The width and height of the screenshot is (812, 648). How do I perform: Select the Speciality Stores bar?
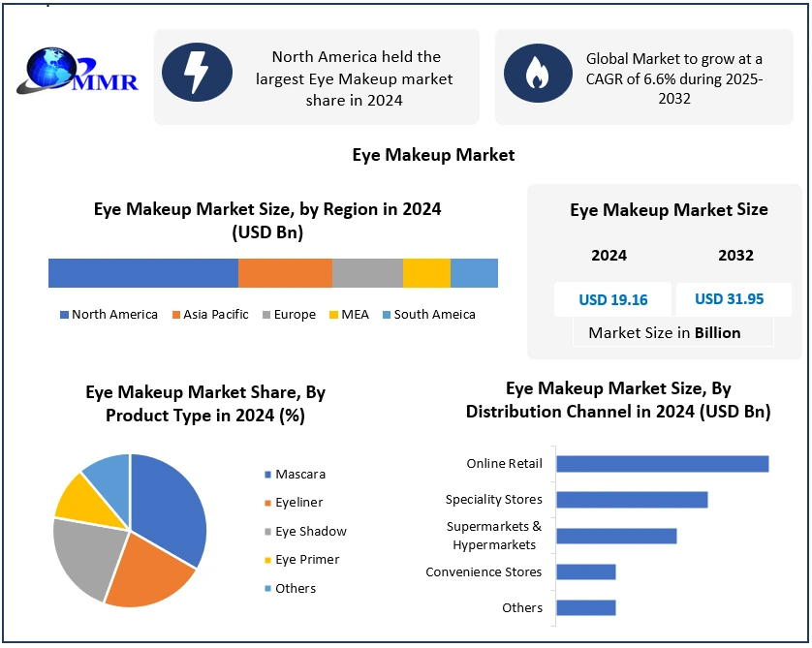[632, 500]
